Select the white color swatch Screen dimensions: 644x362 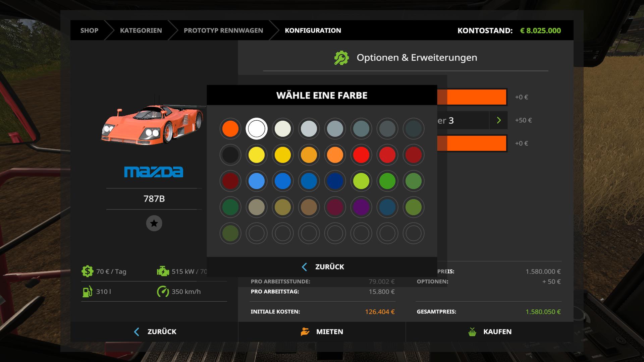click(x=257, y=129)
